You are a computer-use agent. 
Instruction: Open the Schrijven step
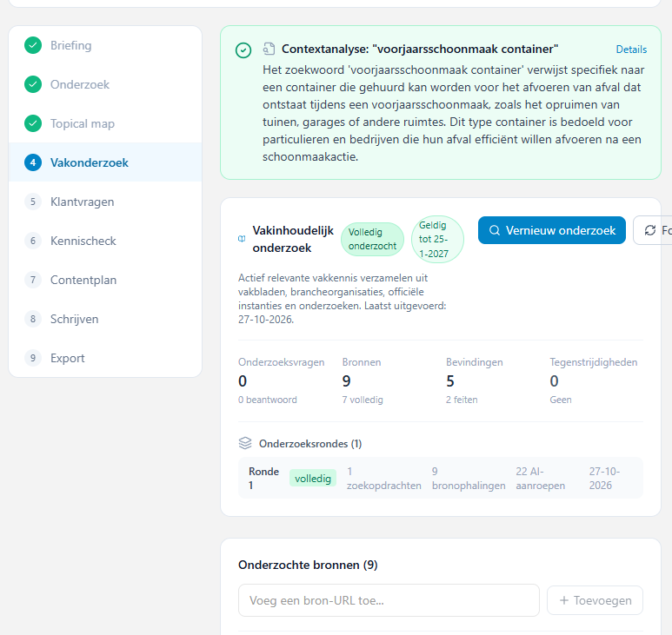coord(105,319)
